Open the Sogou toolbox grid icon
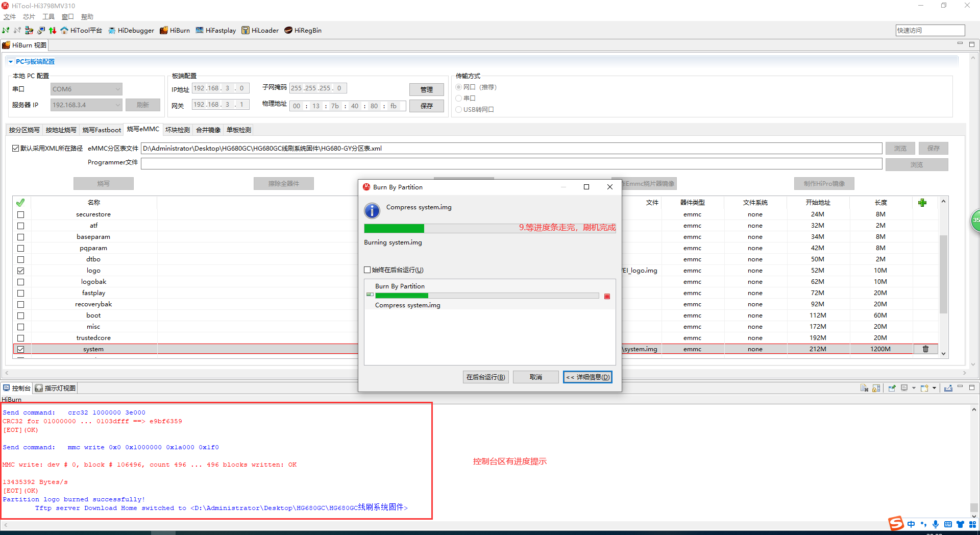Image resolution: width=980 pixels, height=535 pixels. (x=973, y=524)
